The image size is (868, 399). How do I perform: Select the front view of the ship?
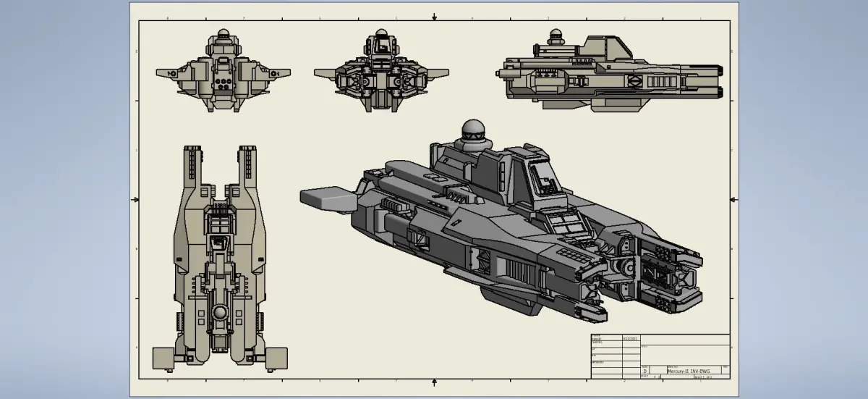(223, 71)
